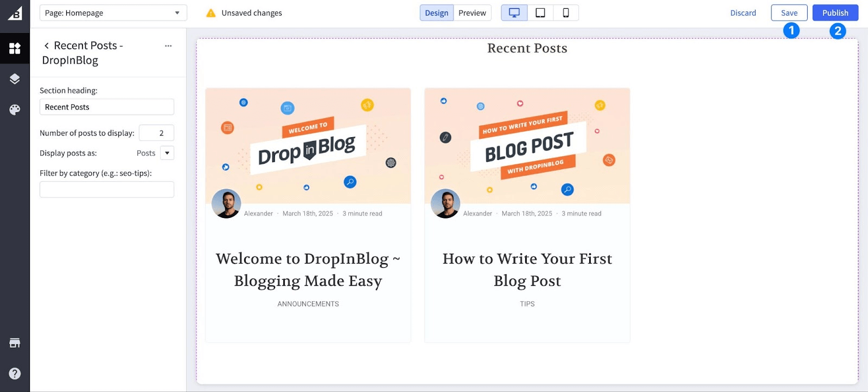Open the Layers panel icon

coord(15,79)
